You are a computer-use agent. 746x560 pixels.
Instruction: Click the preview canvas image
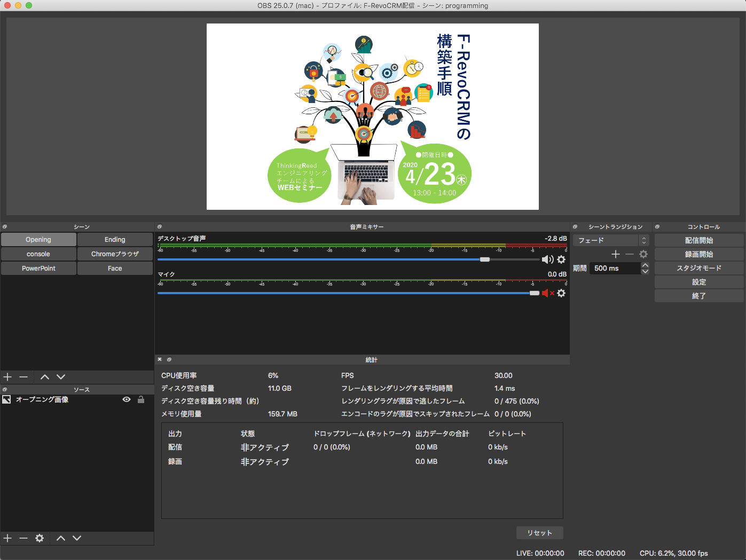point(373,116)
